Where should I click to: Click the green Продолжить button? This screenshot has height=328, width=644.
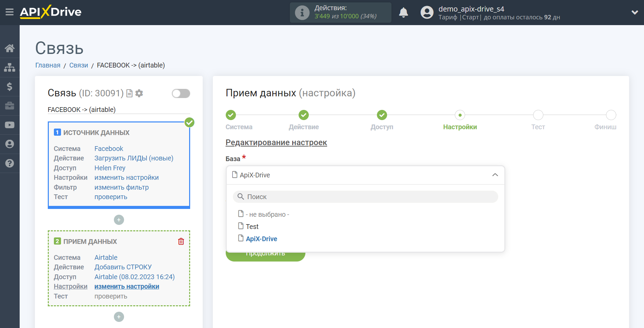[265, 256]
